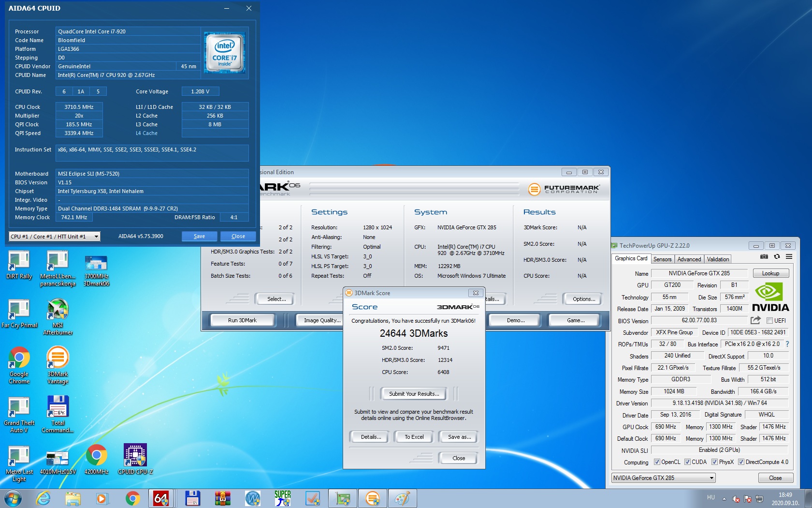812x508 pixels.
Task: Toggle the UEFI checkbox
Action: (x=769, y=320)
